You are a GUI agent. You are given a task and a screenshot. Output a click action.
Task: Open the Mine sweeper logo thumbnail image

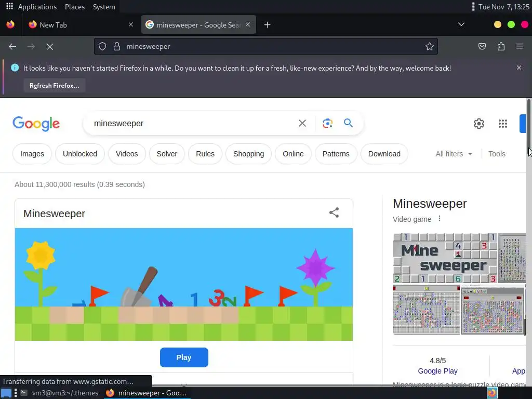click(445, 258)
